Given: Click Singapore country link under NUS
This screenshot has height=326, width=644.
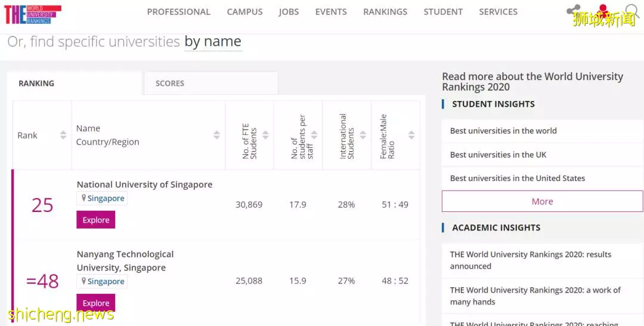Looking at the screenshot, I should coord(106,198).
